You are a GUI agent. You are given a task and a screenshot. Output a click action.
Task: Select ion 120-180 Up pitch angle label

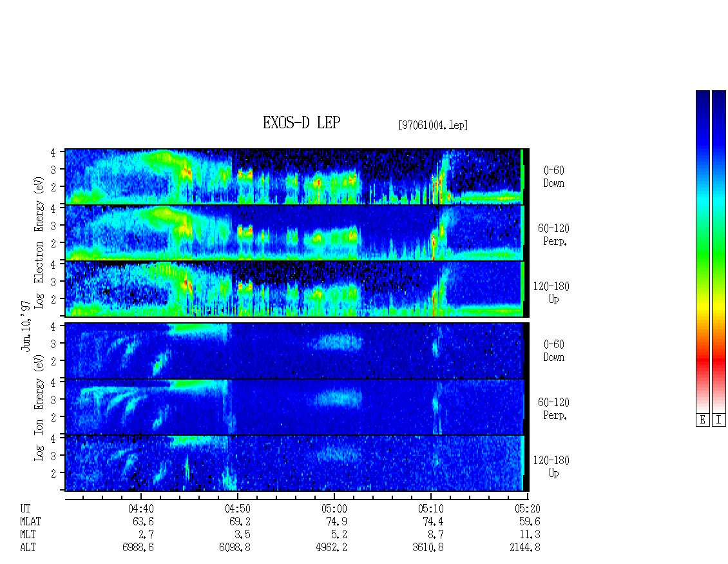(x=551, y=467)
